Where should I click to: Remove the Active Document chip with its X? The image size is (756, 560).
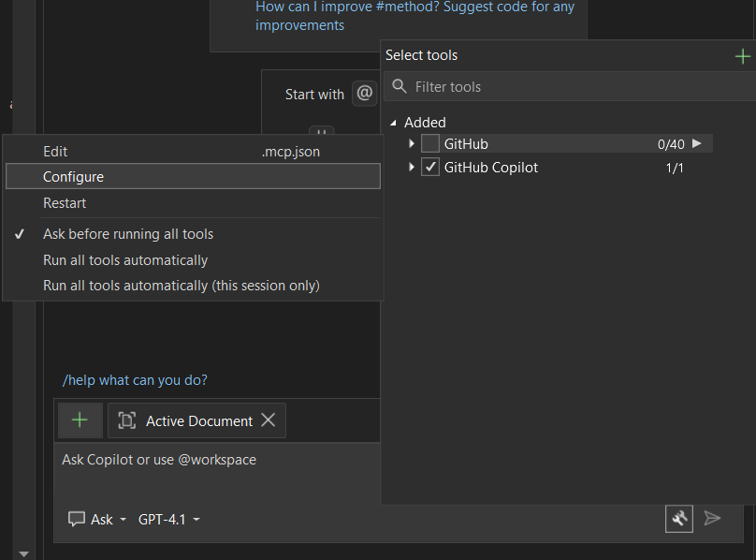click(269, 420)
